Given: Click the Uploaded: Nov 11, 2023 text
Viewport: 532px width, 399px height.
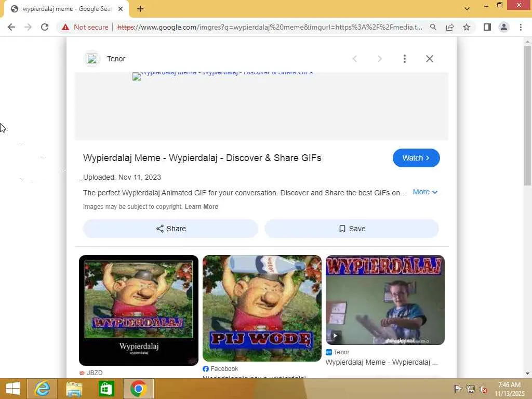Looking at the screenshot, I should [122, 177].
